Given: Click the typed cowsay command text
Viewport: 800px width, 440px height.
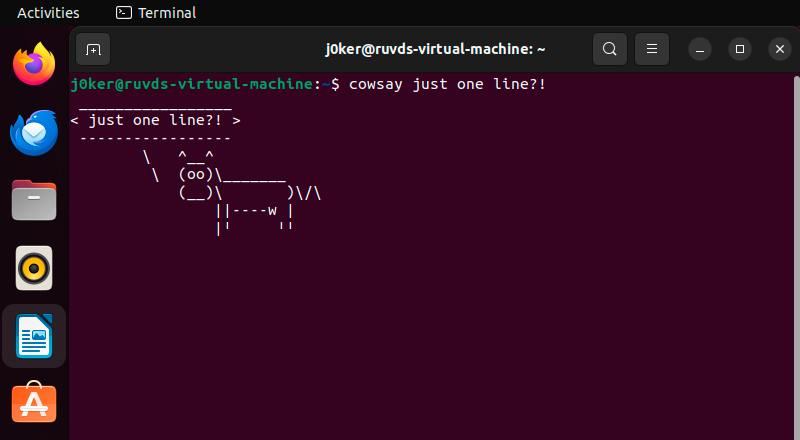Looking at the screenshot, I should [447, 84].
